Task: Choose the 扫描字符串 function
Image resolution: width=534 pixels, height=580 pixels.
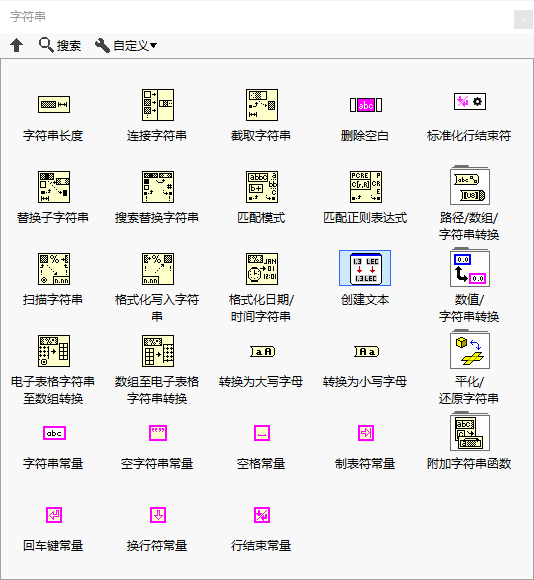Action: (54, 269)
